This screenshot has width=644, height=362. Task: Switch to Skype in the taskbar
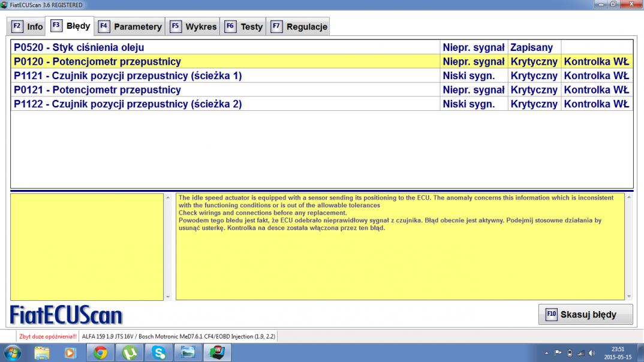[x=158, y=352]
